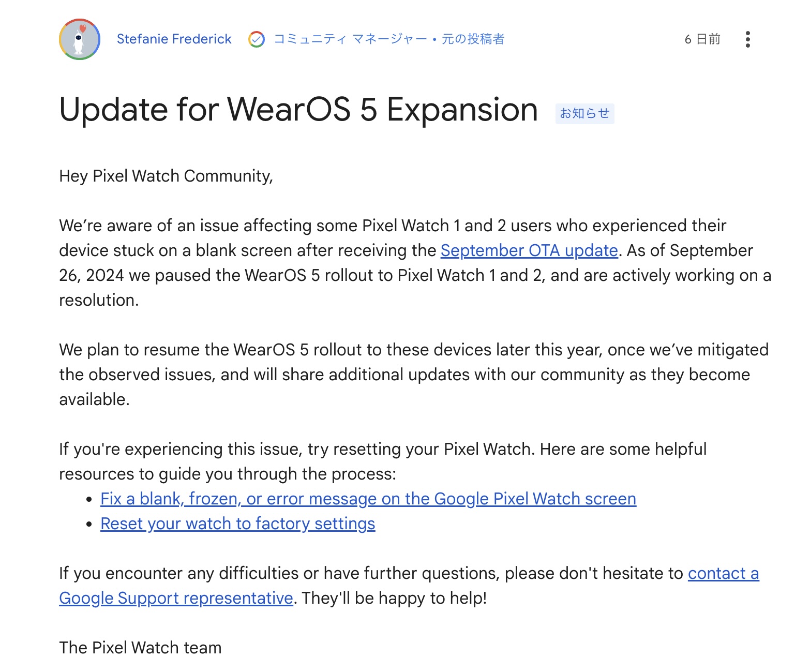Image resolution: width=810 pixels, height=672 pixels.
Task: Open Fix a blank, frozen, or error message link
Action: 368,499
